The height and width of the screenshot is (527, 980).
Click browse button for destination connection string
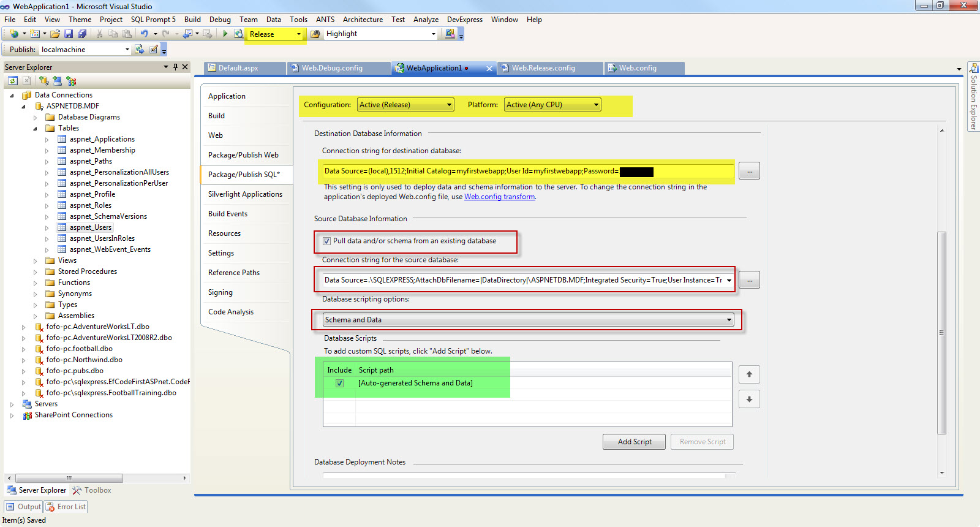(x=749, y=171)
